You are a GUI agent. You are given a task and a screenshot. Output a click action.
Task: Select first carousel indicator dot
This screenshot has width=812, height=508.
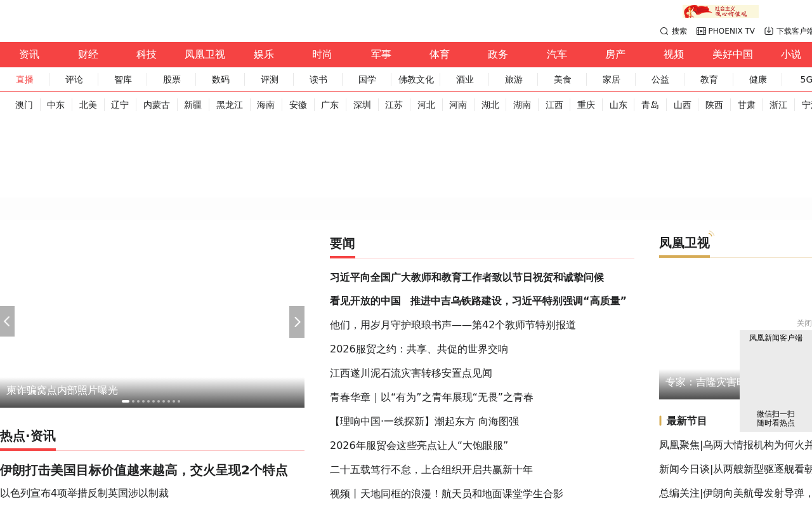pyautogui.click(x=126, y=401)
